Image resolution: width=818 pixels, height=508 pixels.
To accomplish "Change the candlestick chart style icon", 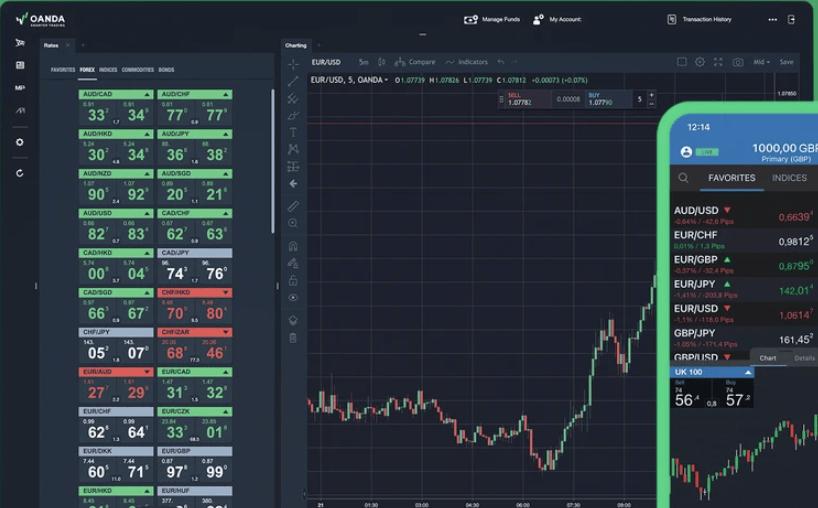I will (382, 62).
